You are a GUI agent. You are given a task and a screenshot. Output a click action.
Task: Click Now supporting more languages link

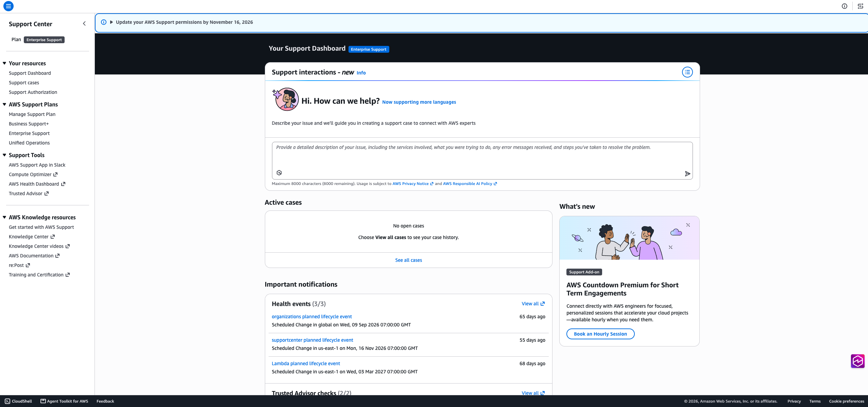click(x=419, y=102)
